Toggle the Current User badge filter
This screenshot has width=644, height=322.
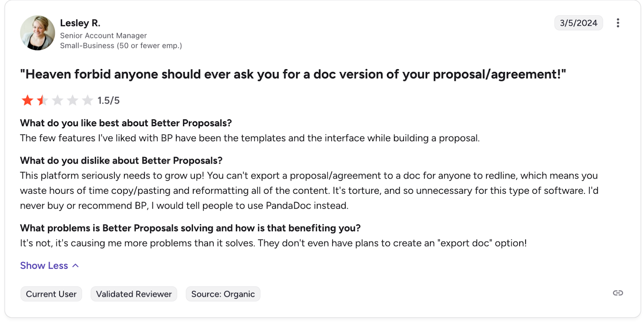tap(51, 293)
